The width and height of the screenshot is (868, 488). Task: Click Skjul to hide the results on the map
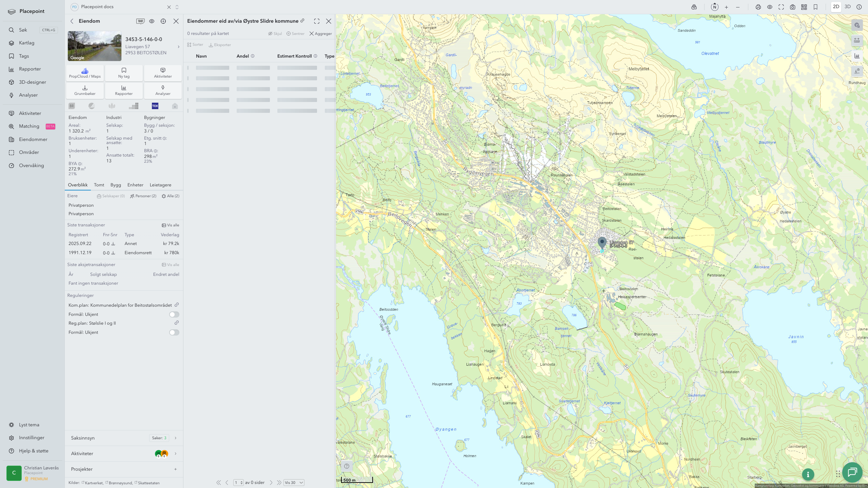275,34
